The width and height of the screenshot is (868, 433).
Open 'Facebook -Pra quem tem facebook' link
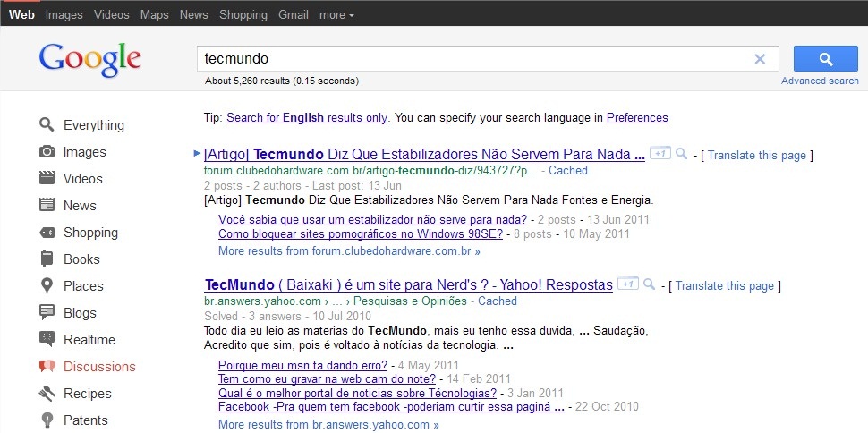[x=391, y=407]
